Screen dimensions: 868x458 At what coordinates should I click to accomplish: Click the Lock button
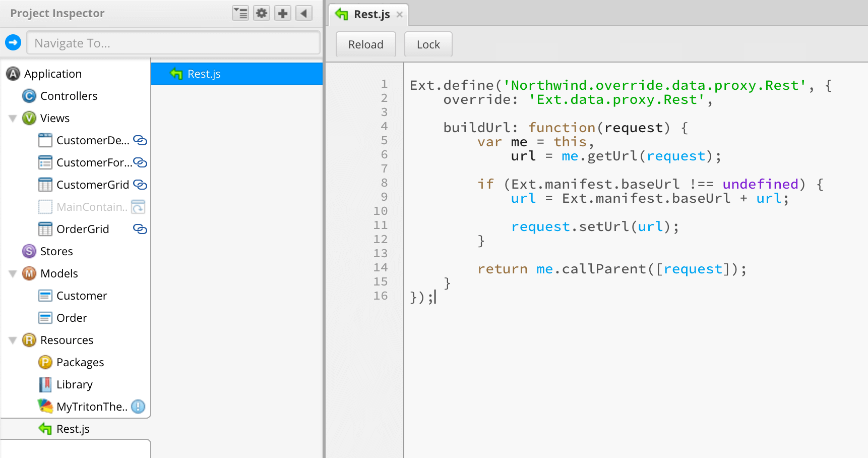pos(428,44)
